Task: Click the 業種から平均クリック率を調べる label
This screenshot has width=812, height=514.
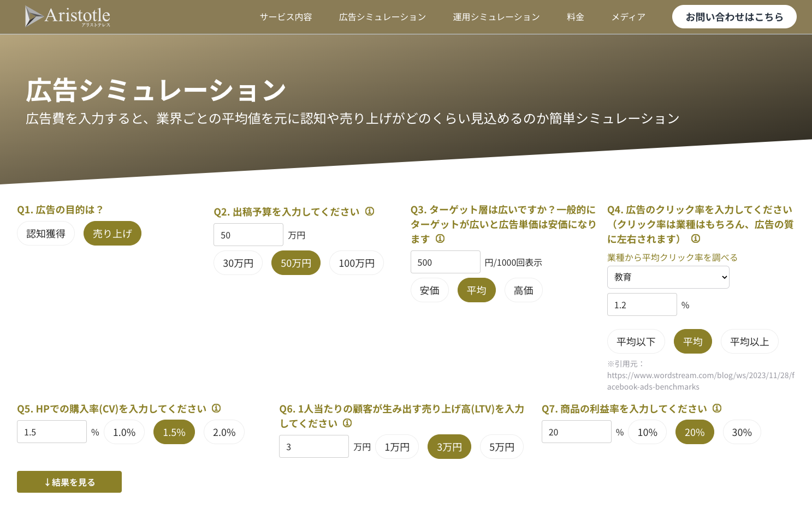Action: tap(672, 258)
